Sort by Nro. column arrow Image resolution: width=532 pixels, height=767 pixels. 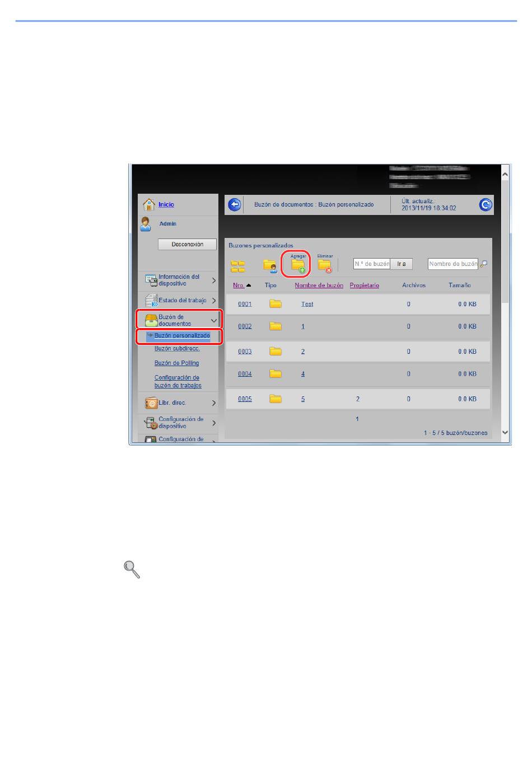click(249, 286)
